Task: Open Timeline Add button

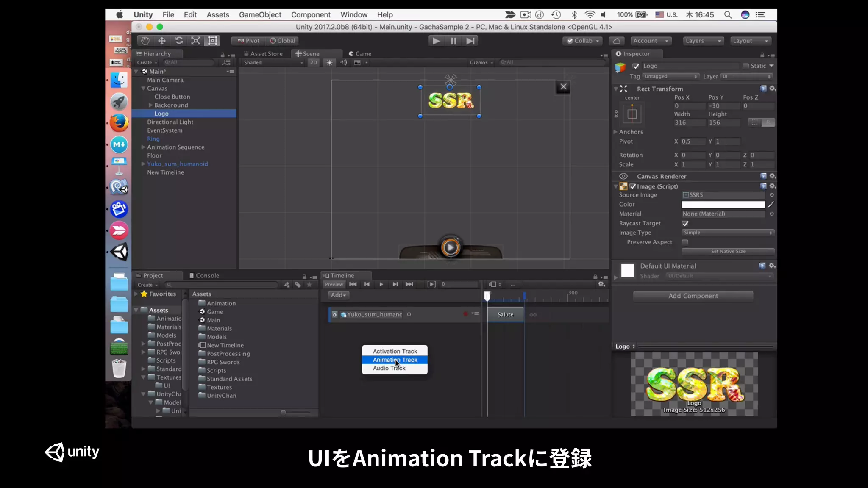Action: pos(338,295)
